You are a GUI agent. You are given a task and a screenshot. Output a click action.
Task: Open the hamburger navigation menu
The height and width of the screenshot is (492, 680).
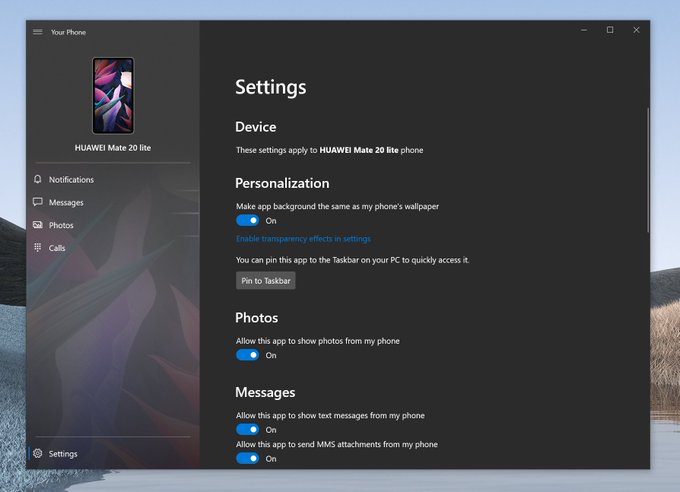point(38,32)
